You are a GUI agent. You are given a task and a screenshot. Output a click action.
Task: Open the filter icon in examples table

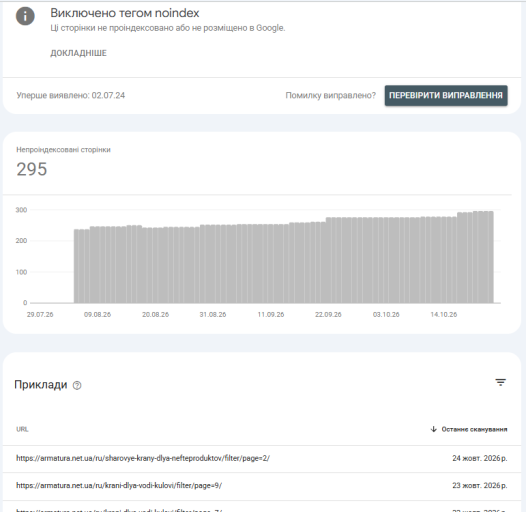coord(501,382)
